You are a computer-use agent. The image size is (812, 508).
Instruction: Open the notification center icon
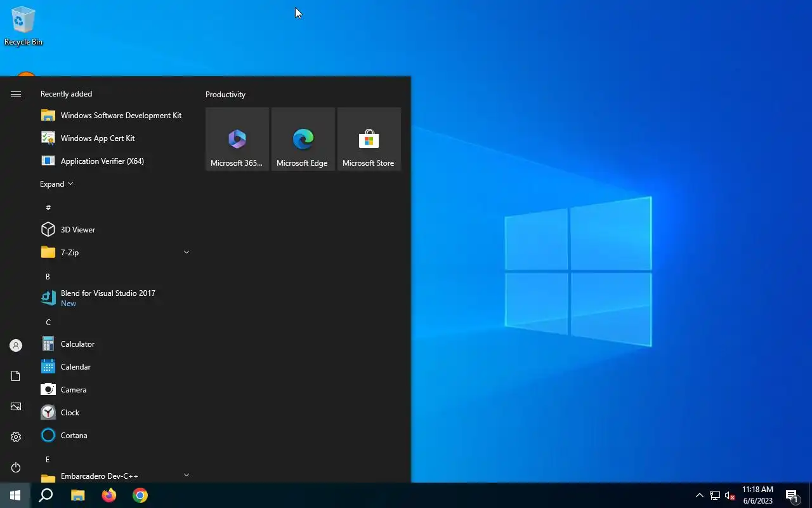click(x=792, y=495)
